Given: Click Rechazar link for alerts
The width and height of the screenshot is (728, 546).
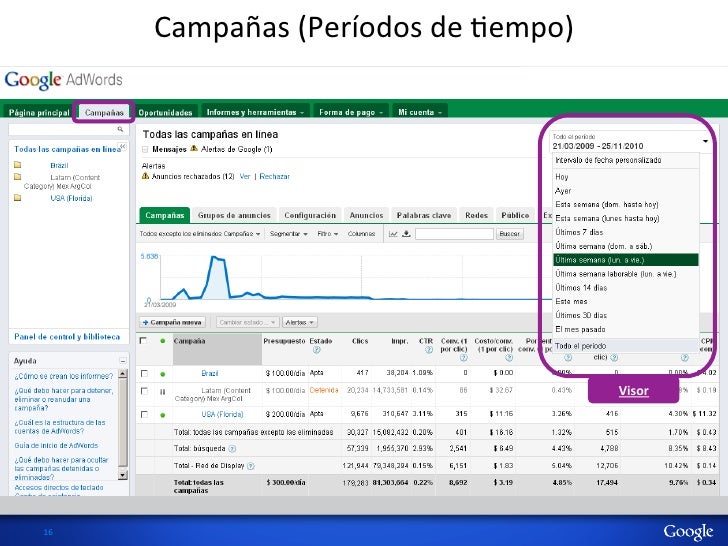Looking at the screenshot, I should click(x=274, y=176).
